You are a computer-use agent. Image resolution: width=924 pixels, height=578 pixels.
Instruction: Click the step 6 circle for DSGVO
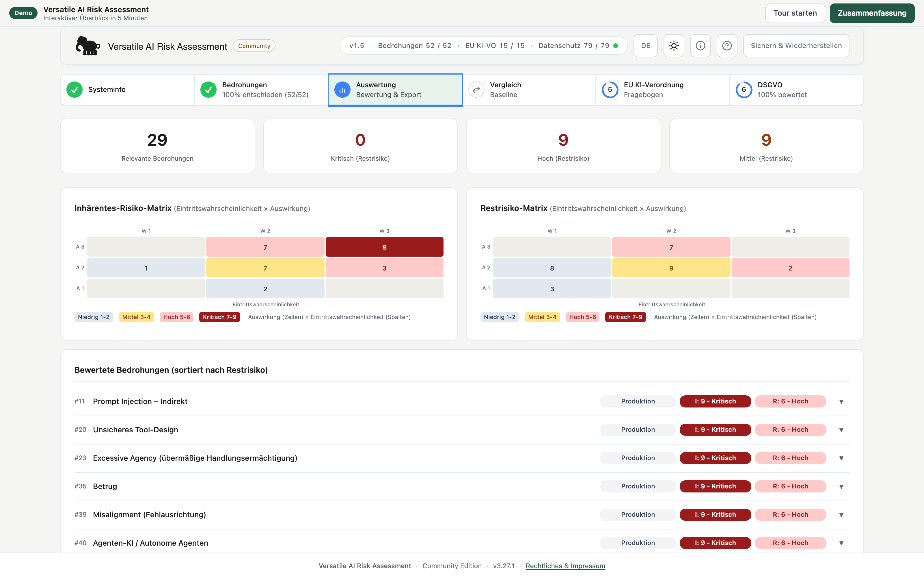click(744, 90)
